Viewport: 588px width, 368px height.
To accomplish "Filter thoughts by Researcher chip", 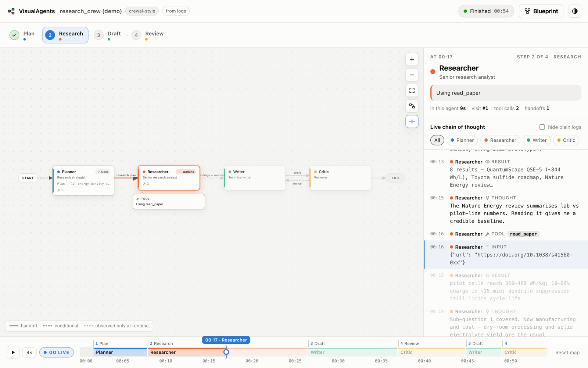I will click(x=500, y=140).
